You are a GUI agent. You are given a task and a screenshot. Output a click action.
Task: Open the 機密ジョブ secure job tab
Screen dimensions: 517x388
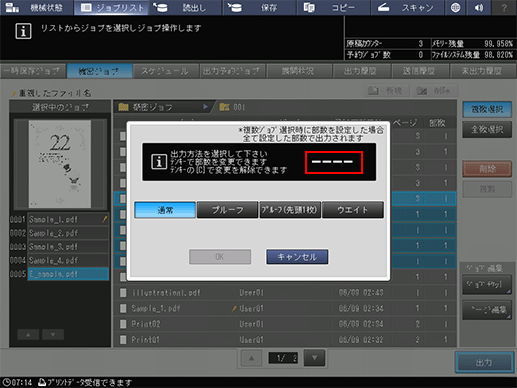click(x=99, y=71)
